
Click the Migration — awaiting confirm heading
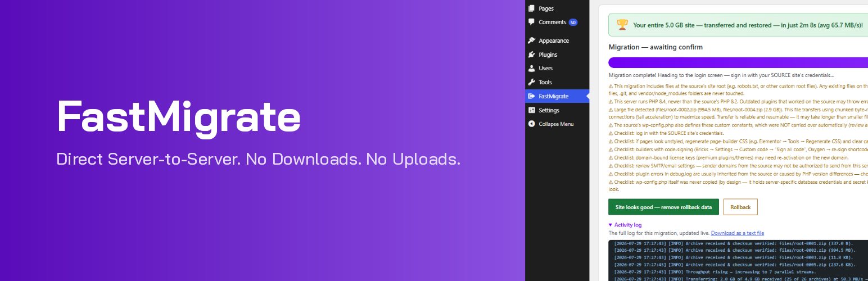coord(655,47)
